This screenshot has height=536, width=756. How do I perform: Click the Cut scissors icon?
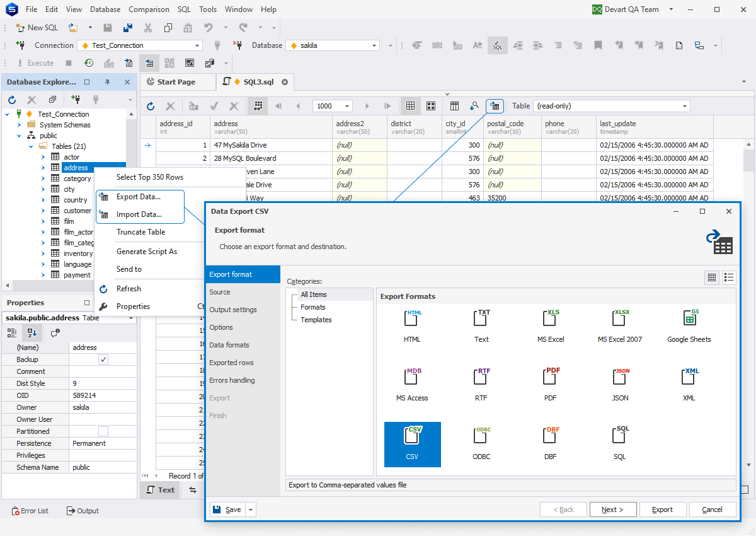[x=148, y=28]
